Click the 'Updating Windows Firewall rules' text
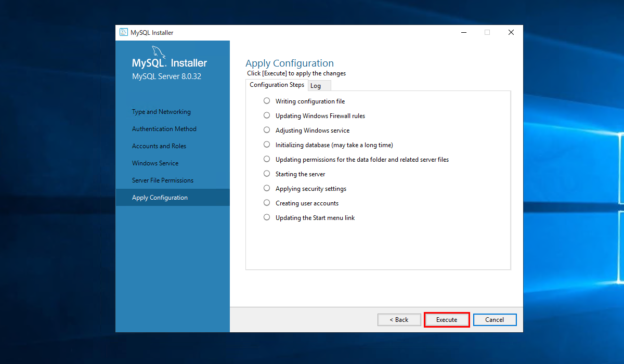The height and width of the screenshot is (364, 624). tap(320, 116)
